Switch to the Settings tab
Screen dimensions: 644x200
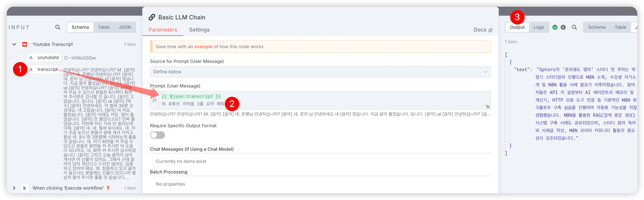199,30
